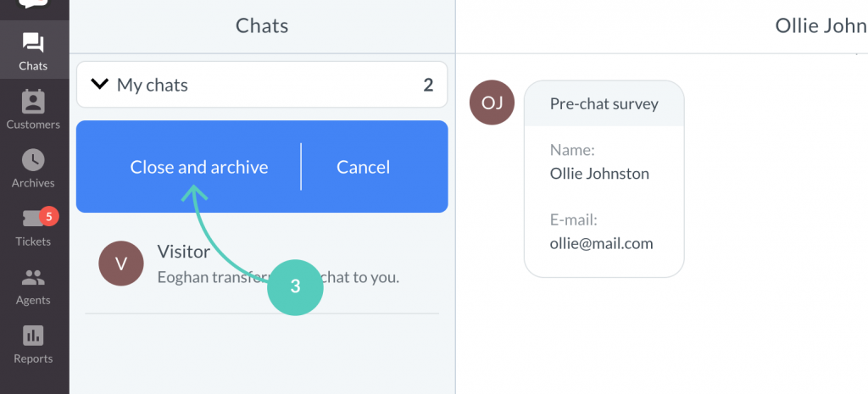The width and height of the screenshot is (868, 394).
Task: Click the green step 3 marker
Action: click(295, 287)
